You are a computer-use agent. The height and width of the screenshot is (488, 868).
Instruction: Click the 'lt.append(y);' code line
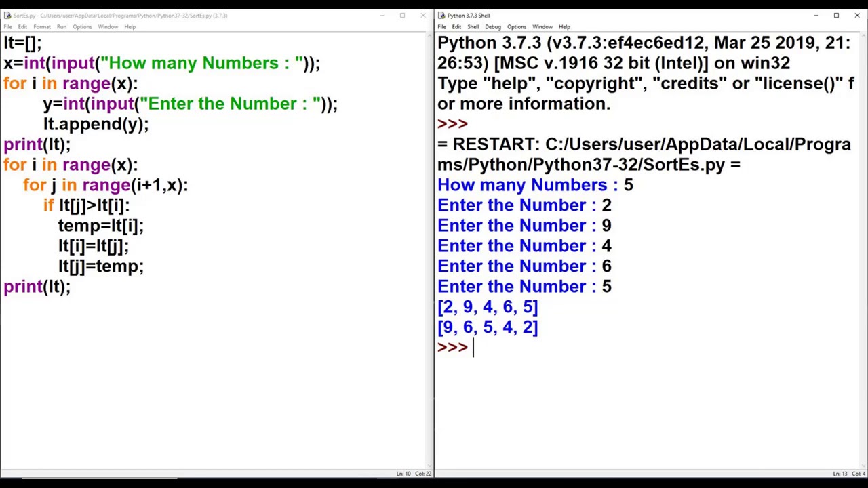pyautogui.click(x=96, y=124)
